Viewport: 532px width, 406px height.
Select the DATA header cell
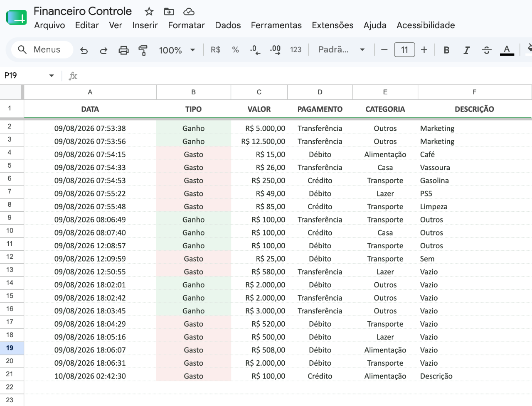click(x=90, y=109)
